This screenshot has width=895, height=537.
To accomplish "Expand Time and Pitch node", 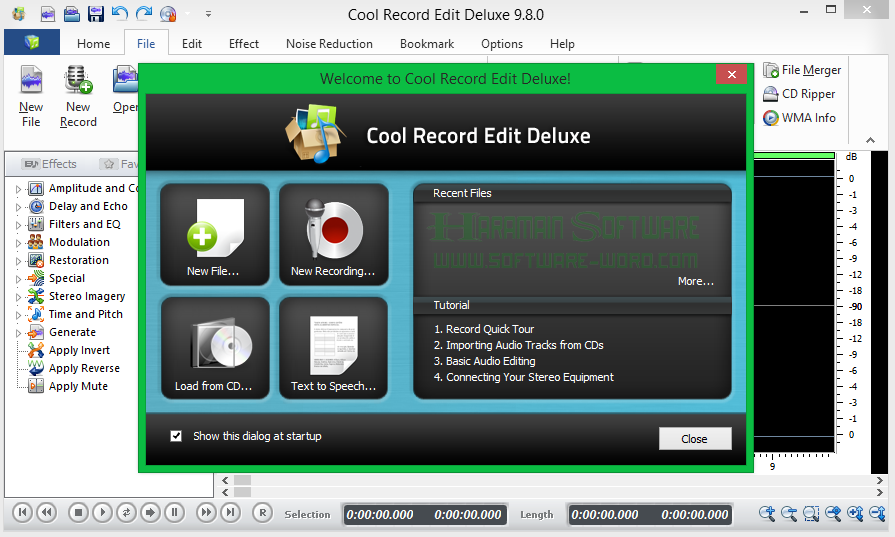I will (x=18, y=315).
